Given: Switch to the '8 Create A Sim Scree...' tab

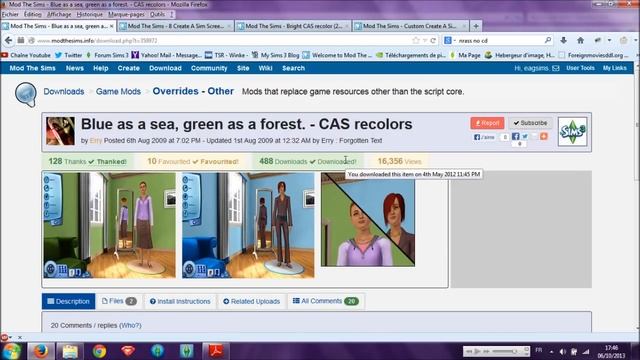Looking at the screenshot, I should 176,26.
